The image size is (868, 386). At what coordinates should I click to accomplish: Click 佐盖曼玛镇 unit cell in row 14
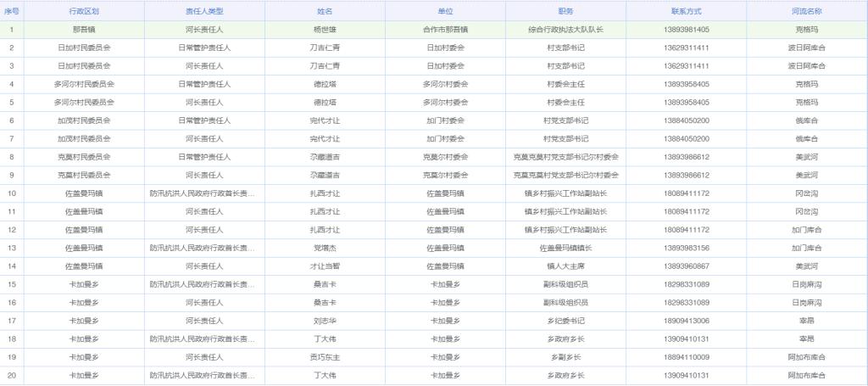[445, 266]
